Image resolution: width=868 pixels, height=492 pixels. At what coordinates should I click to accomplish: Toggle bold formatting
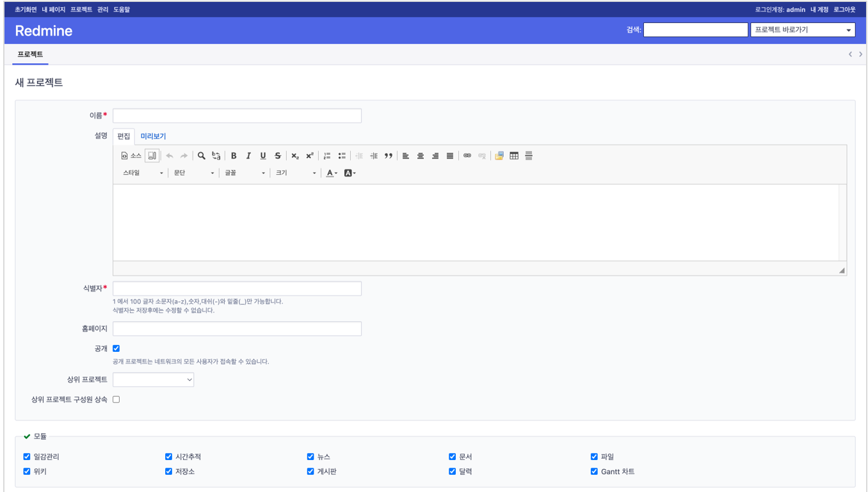(234, 155)
